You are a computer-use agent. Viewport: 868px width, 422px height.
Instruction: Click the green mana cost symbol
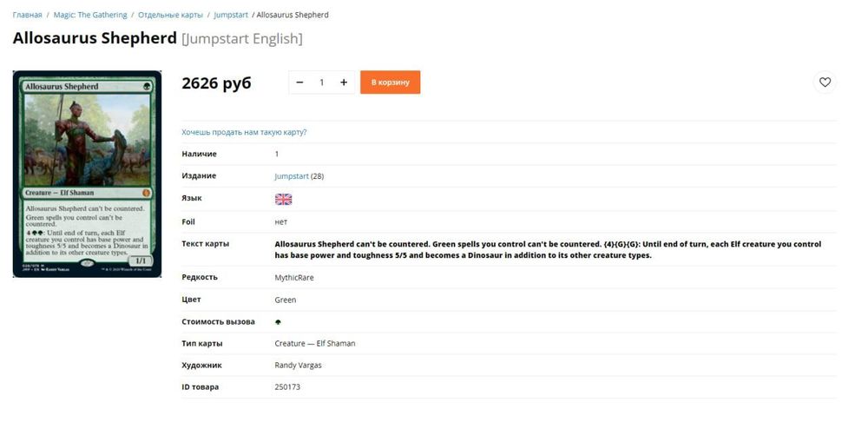point(278,322)
